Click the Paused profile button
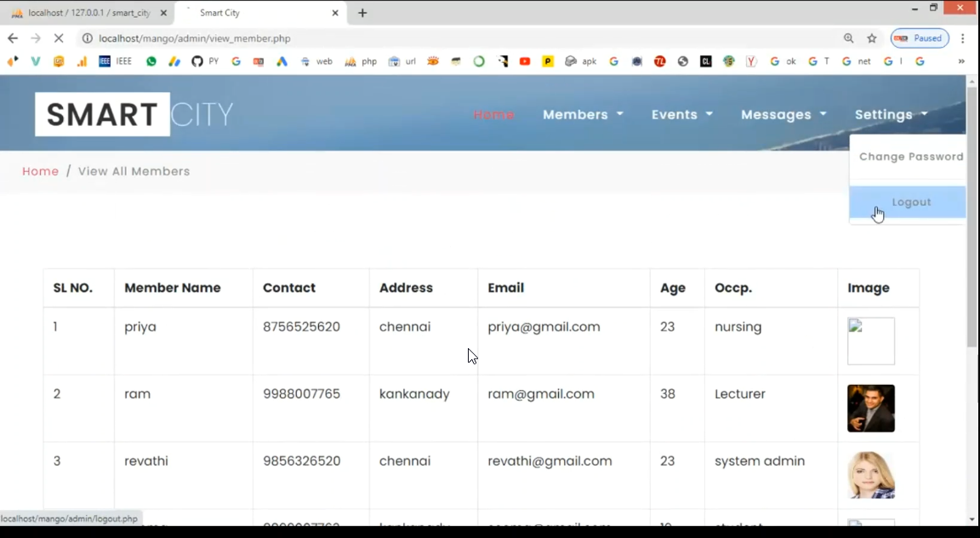The image size is (980, 538). [920, 38]
